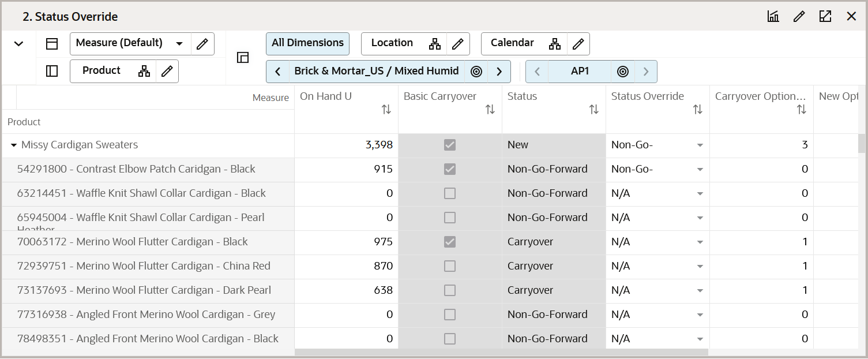868x359 pixels.
Task: Open the Measure (Default) dropdown
Action: pyautogui.click(x=179, y=43)
